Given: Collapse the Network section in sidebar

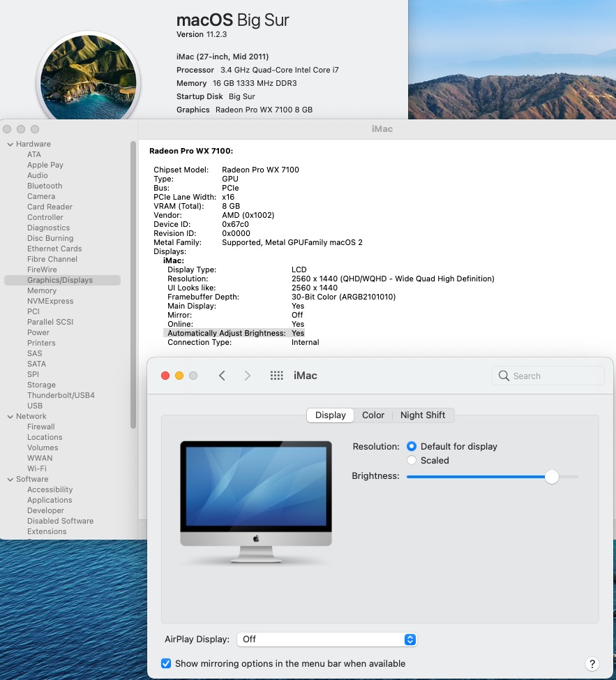Looking at the screenshot, I should coord(10,416).
